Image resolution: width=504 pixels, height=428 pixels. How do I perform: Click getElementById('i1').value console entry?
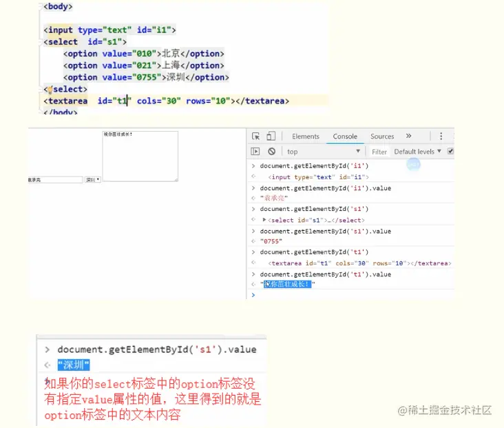325,188
